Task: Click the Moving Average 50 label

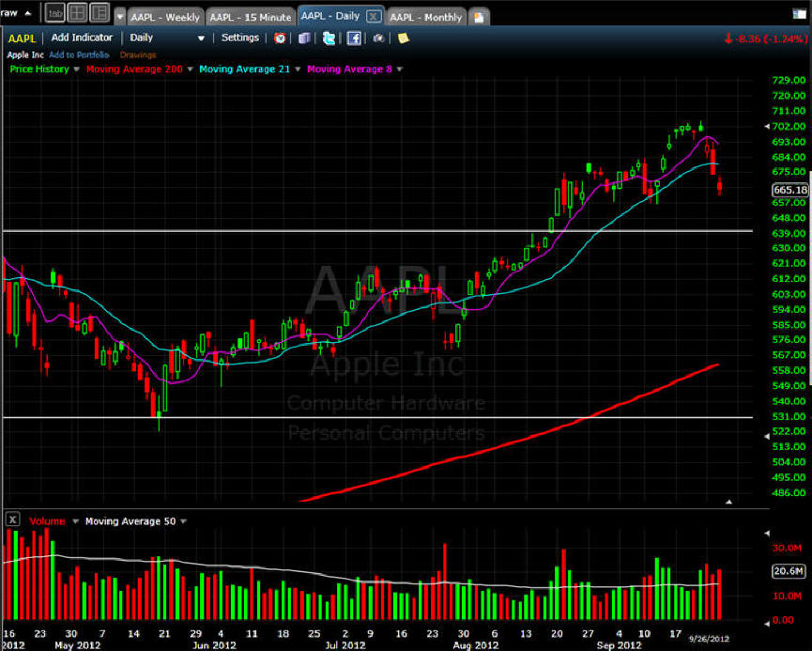Action: [130, 521]
